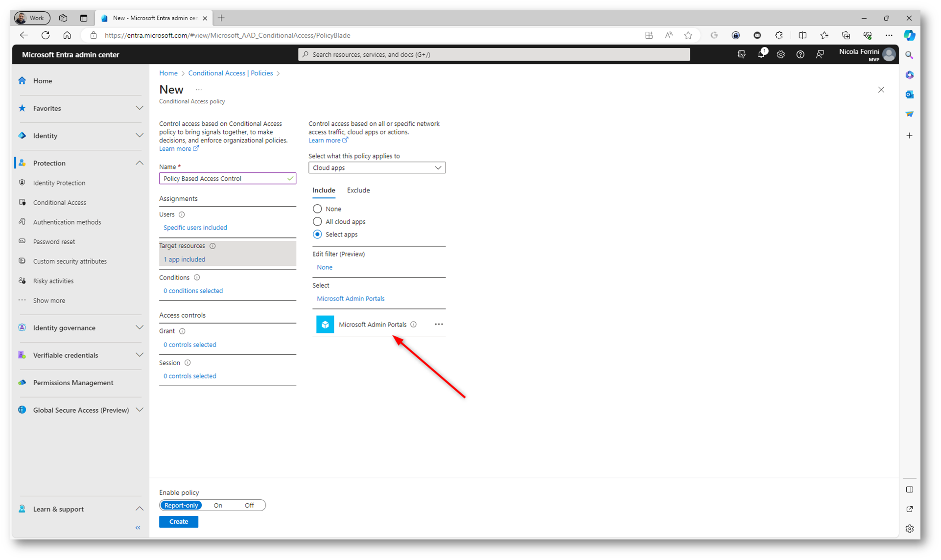Open the Cloud apps dropdown
Viewport: 941px width, 560px height.
[377, 168]
